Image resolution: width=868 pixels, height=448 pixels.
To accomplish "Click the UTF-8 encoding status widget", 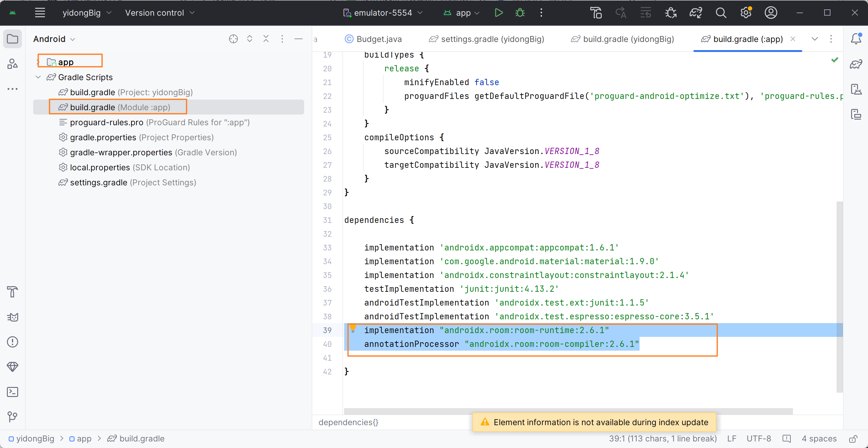I will point(758,439).
